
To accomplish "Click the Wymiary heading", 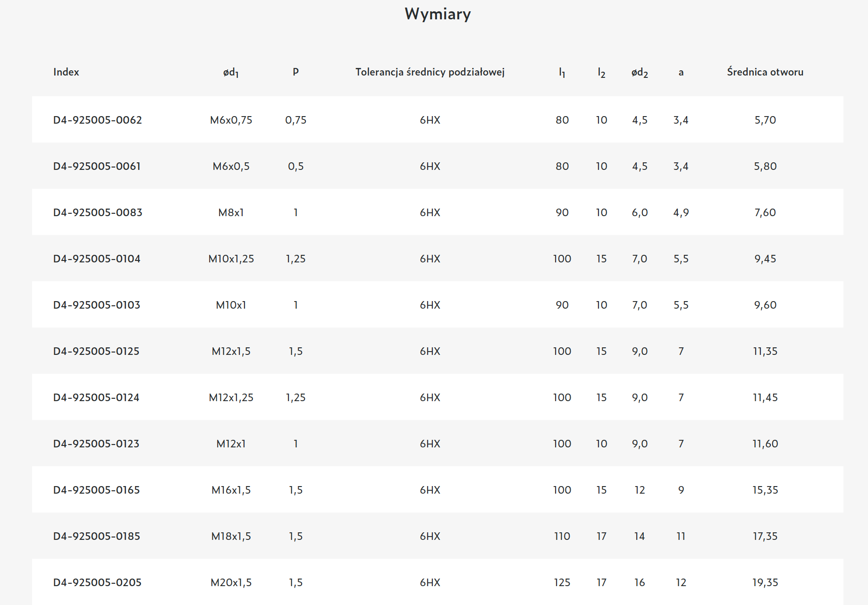I will click(x=438, y=14).
